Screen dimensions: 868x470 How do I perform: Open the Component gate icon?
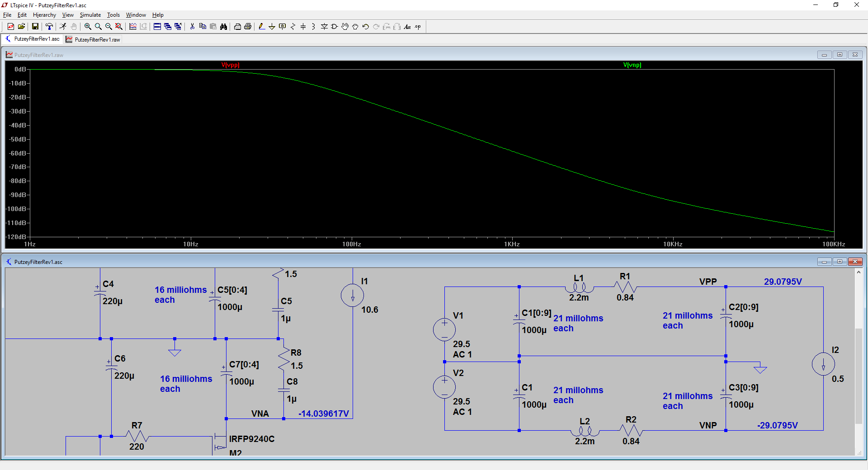(x=335, y=27)
